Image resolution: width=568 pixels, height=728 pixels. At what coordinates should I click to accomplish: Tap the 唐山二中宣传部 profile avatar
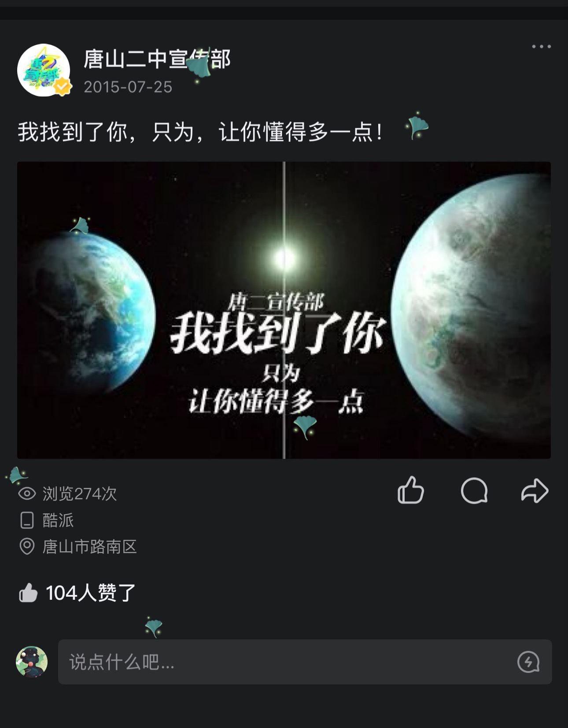point(44,70)
